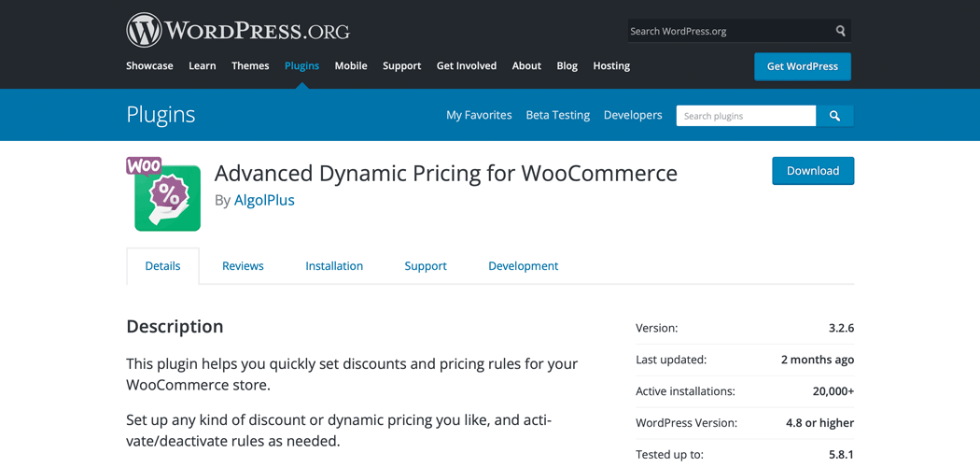This screenshot has width=980, height=467.
Task: Select Plugins in top navigation
Action: [x=301, y=65]
